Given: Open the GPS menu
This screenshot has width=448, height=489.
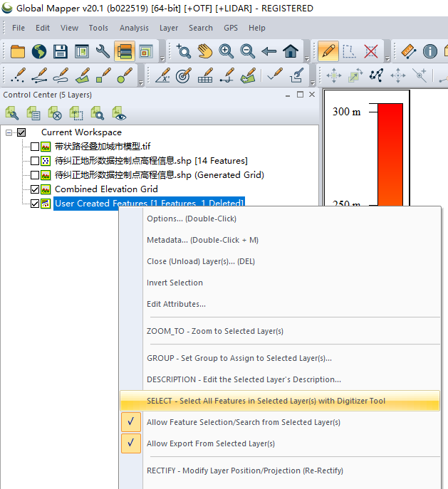Looking at the screenshot, I should [x=231, y=28].
